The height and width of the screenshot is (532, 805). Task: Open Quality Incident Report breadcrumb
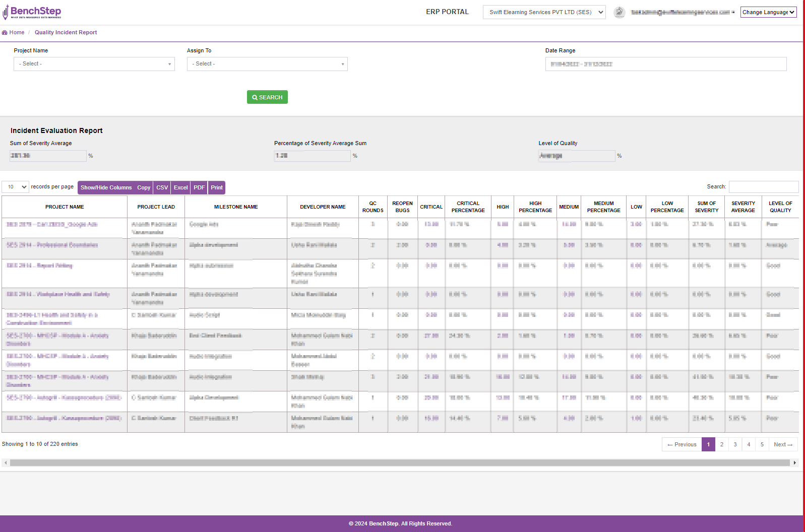click(x=66, y=32)
